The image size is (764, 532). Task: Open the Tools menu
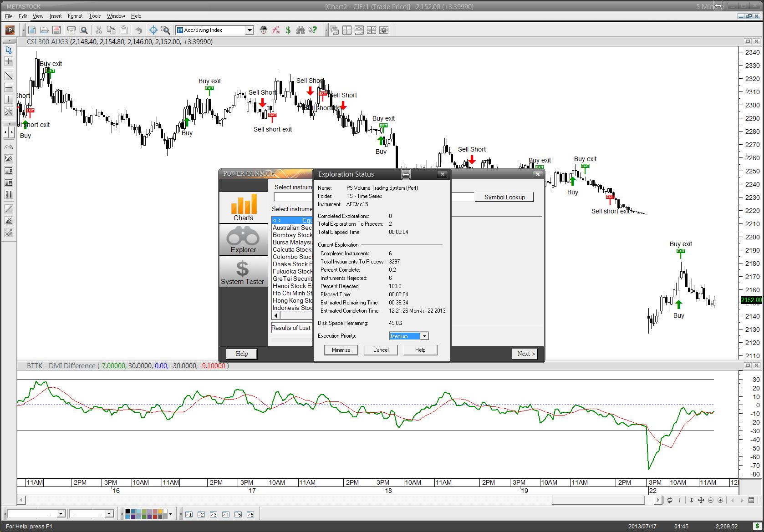pyautogui.click(x=95, y=16)
